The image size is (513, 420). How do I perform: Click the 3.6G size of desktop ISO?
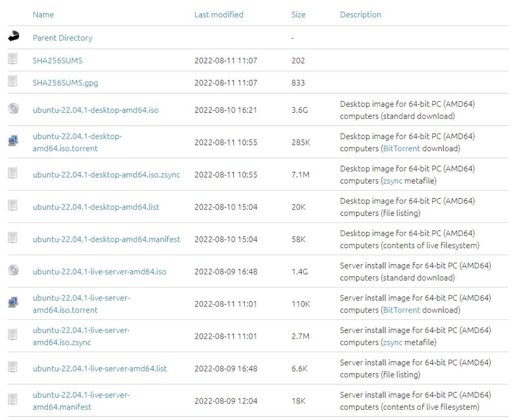pyautogui.click(x=300, y=110)
